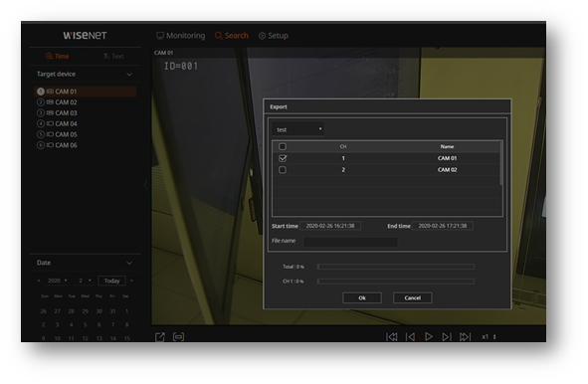
Task: Click the icon right of the export icon
Action: (178, 337)
